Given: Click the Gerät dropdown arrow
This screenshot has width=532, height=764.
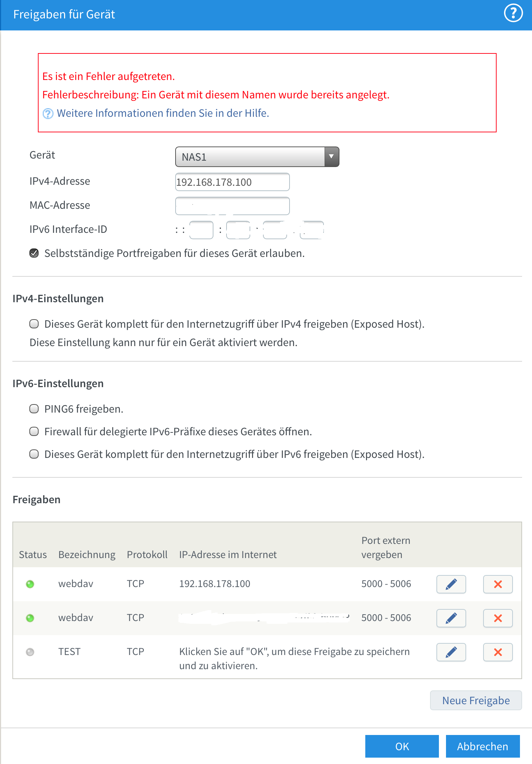Looking at the screenshot, I should coord(331,157).
